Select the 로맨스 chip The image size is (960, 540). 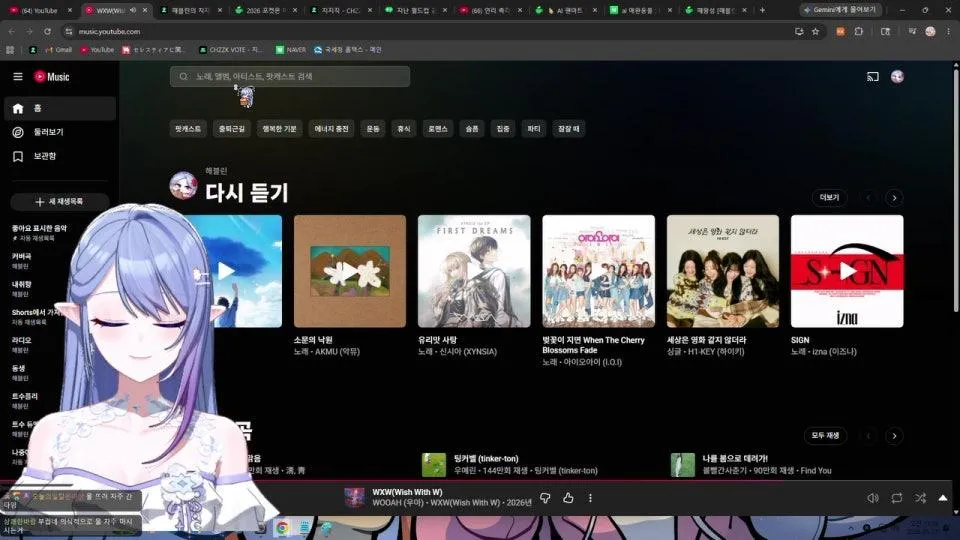(438, 129)
